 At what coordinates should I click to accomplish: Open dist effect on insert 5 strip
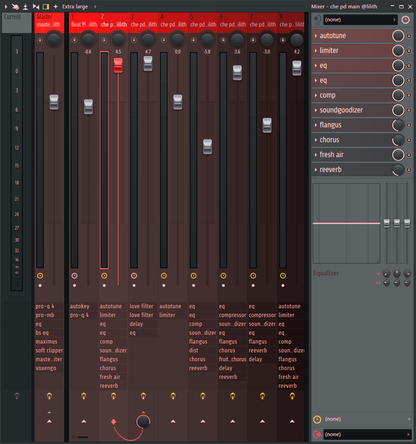[x=203, y=351]
